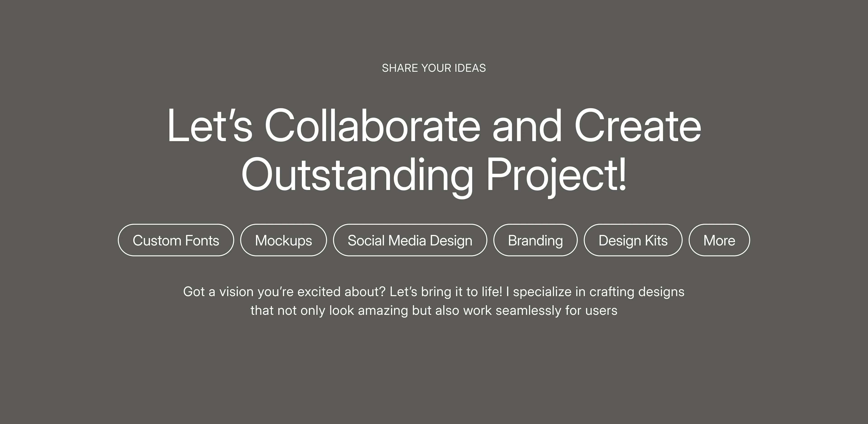Click the Custom Fonts pill button

click(176, 240)
